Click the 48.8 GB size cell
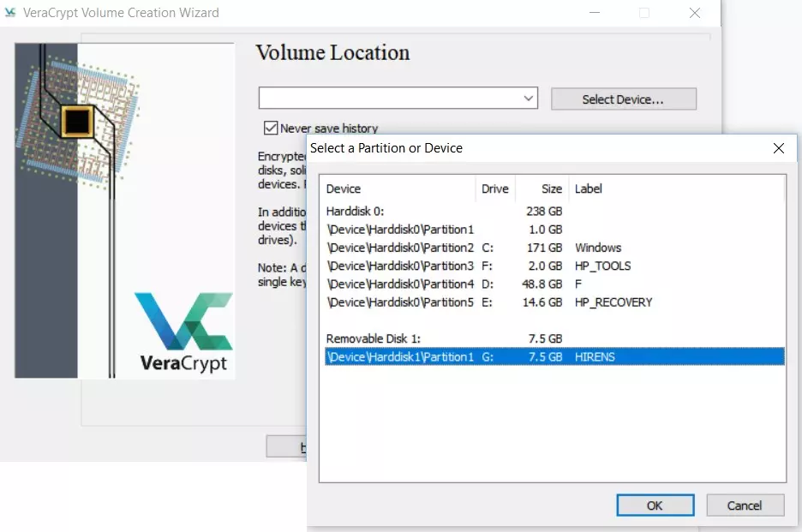Image resolution: width=802 pixels, height=532 pixels. (542, 284)
